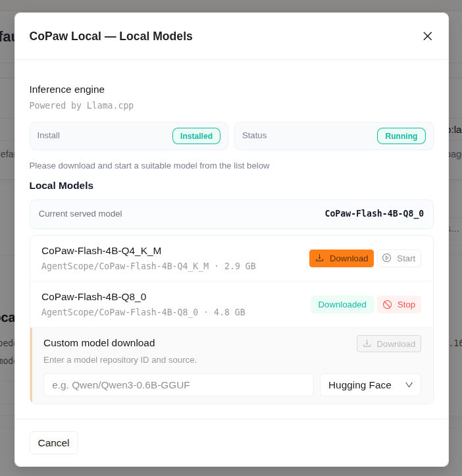
Task: Click the Downloaded badge for Q8_0
Action: coord(342,305)
